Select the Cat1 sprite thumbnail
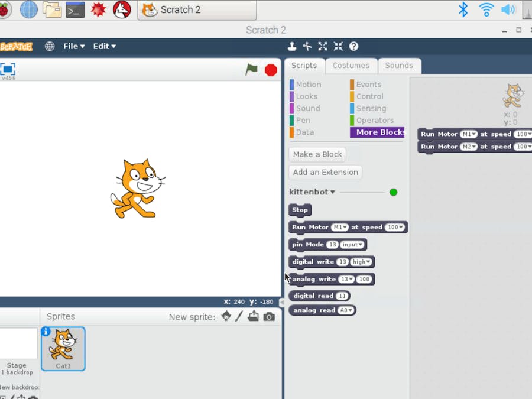 [x=63, y=349]
